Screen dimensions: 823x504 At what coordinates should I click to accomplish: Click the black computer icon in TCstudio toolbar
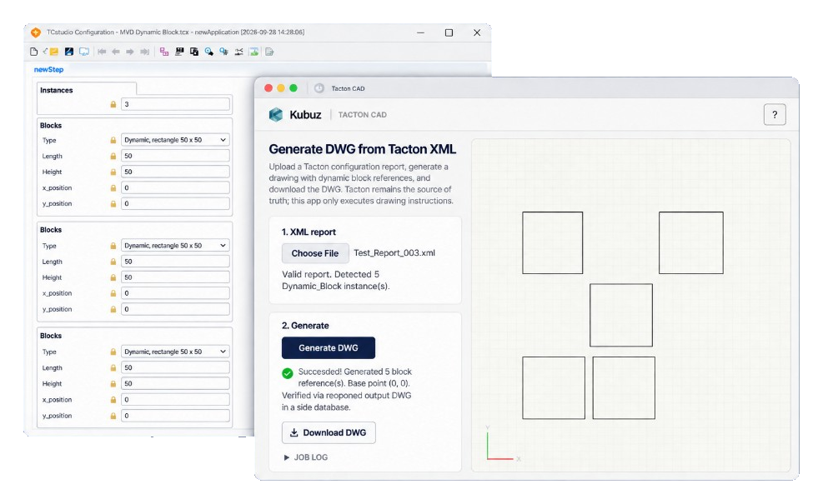[179, 52]
